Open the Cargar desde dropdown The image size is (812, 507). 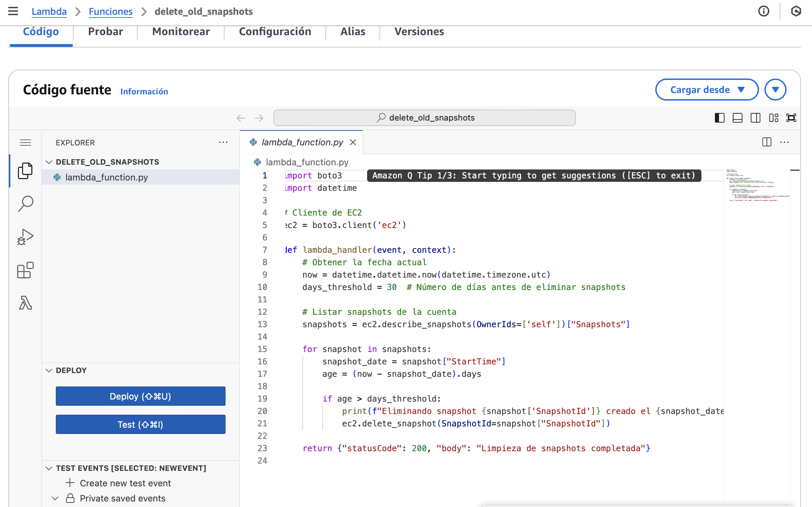pyautogui.click(x=707, y=90)
